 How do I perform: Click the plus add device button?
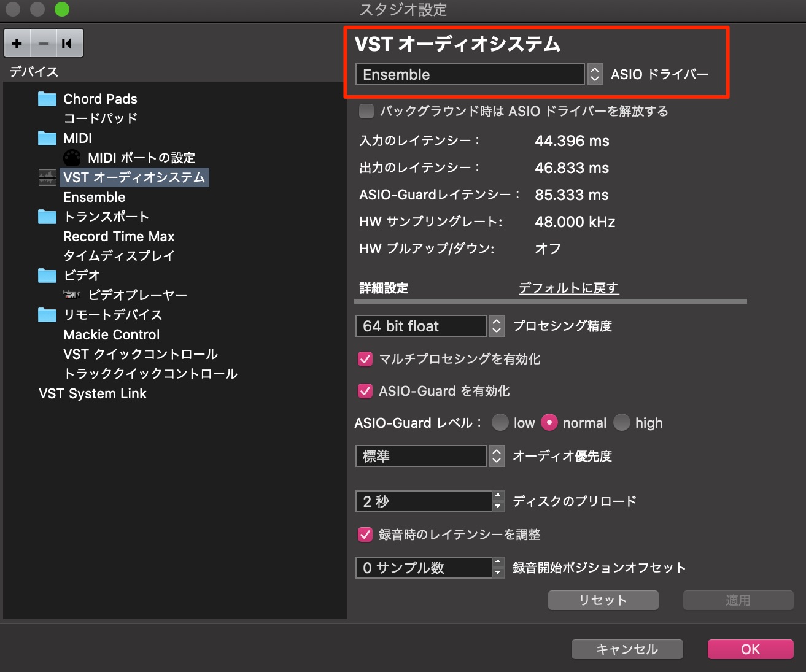[x=17, y=43]
